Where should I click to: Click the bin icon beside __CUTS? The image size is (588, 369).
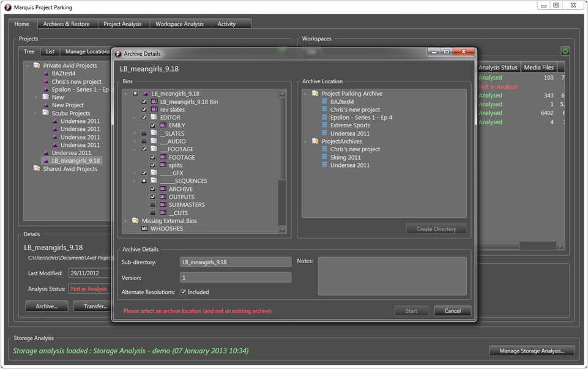click(163, 212)
